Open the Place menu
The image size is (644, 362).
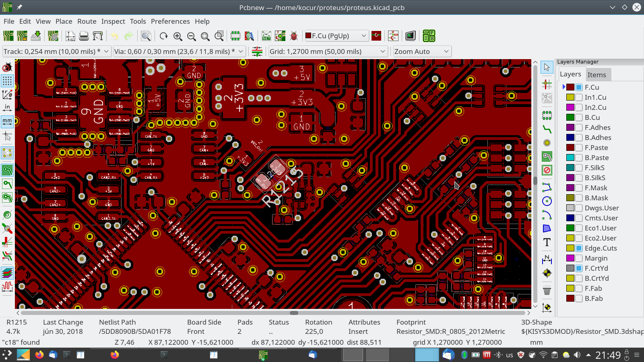64,21
